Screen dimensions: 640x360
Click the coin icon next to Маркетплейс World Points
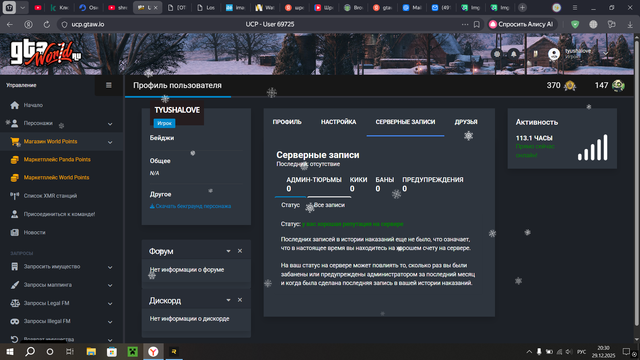pyautogui.click(x=15, y=178)
